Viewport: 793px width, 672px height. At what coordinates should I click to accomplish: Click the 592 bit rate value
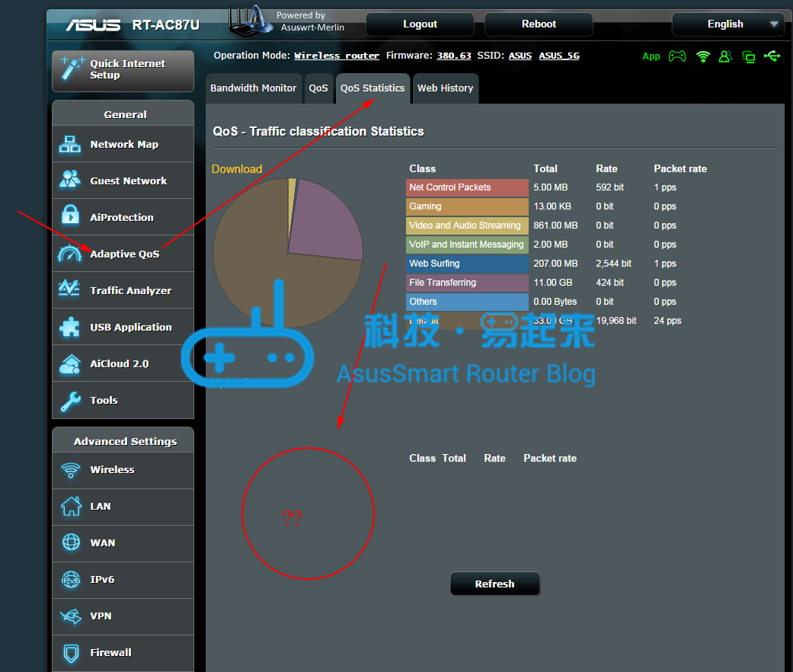609,187
